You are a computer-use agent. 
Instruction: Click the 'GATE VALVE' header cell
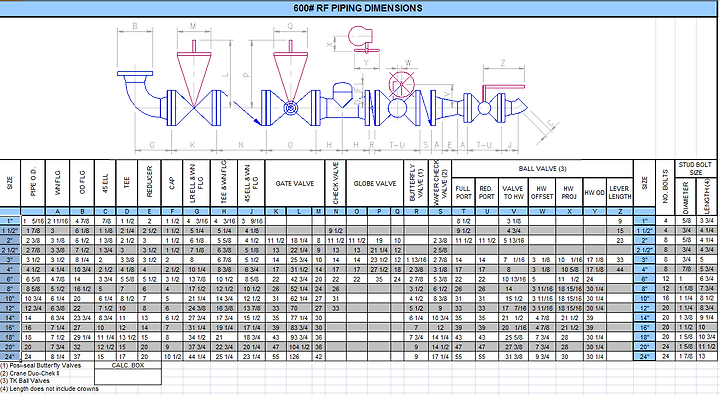295,183
